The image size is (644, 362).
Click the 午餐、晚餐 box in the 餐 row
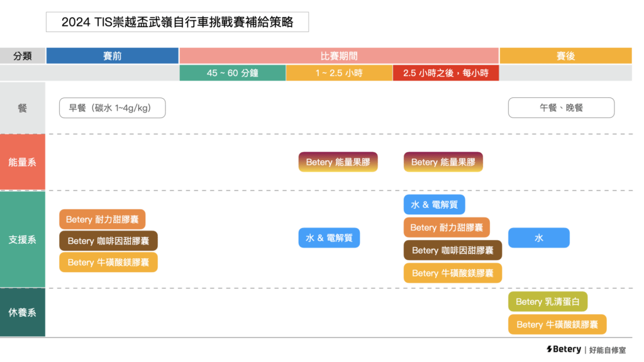pos(561,107)
